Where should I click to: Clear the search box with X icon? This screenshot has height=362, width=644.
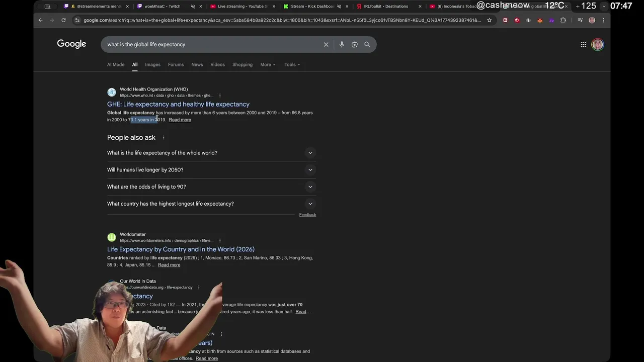point(326,44)
